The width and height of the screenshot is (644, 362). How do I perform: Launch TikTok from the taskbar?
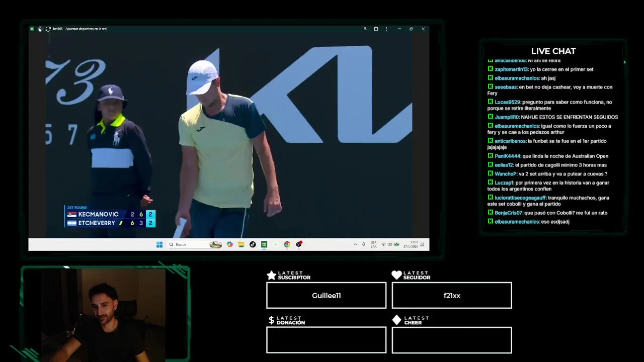tap(253, 244)
